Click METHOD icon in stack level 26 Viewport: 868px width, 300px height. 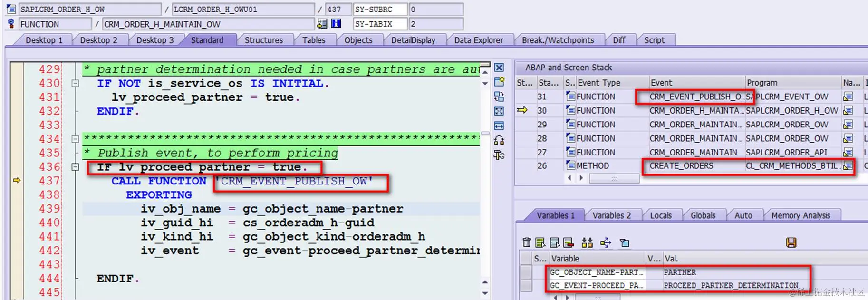coord(570,165)
